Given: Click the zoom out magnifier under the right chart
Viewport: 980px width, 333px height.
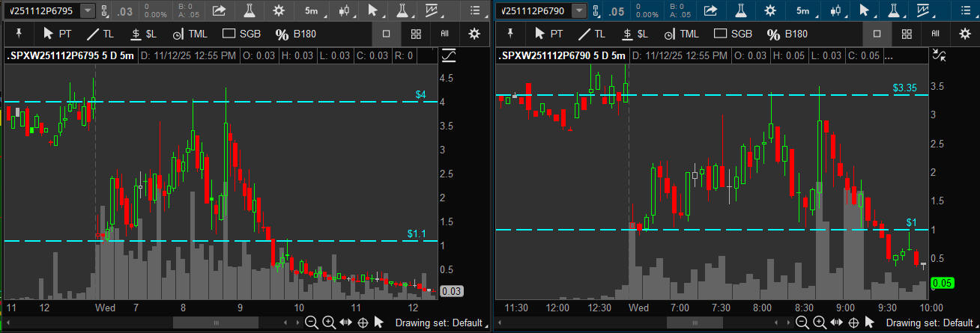Looking at the screenshot, I should 801,323.
